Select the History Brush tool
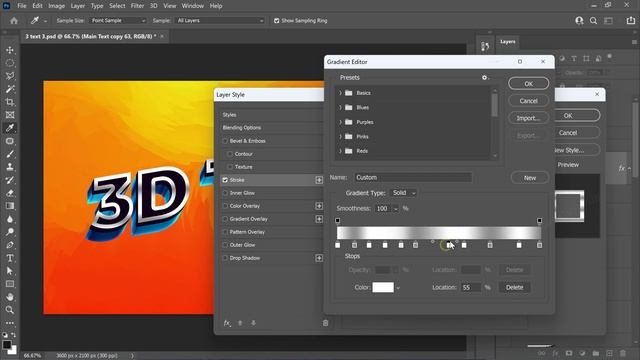Screen dimensions: 640x360 click(x=10, y=180)
